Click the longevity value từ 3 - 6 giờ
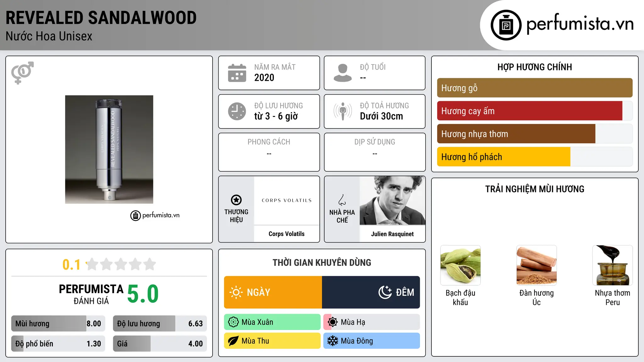The height and width of the screenshot is (362, 644). click(276, 116)
